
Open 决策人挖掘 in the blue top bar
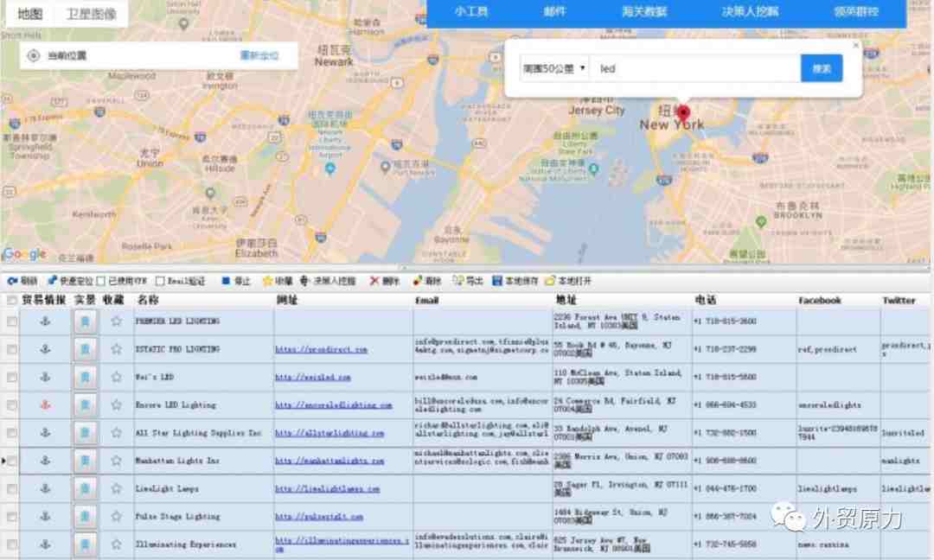[x=750, y=11]
